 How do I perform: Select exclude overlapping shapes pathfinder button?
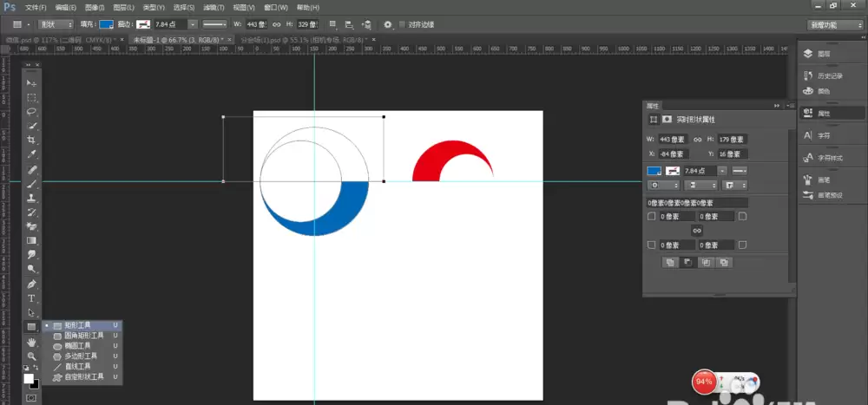click(724, 263)
